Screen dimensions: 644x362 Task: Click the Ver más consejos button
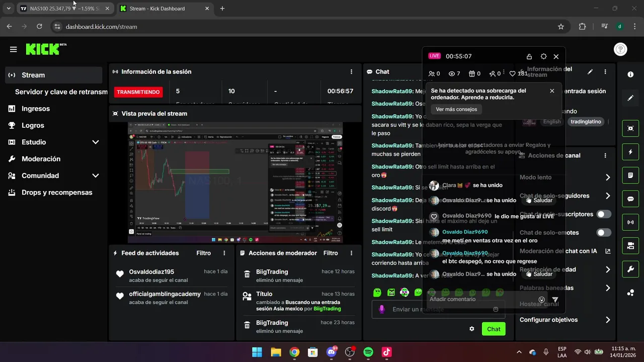(x=456, y=109)
